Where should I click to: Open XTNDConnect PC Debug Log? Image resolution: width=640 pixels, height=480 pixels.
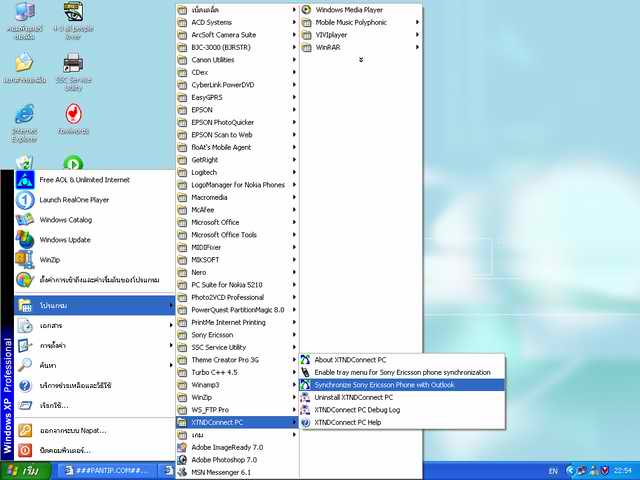coord(402,410)
